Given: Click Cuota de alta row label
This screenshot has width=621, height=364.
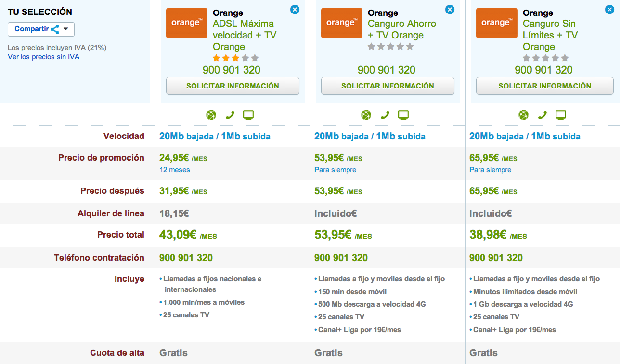Looking at the screenshot, I should 117,353.
